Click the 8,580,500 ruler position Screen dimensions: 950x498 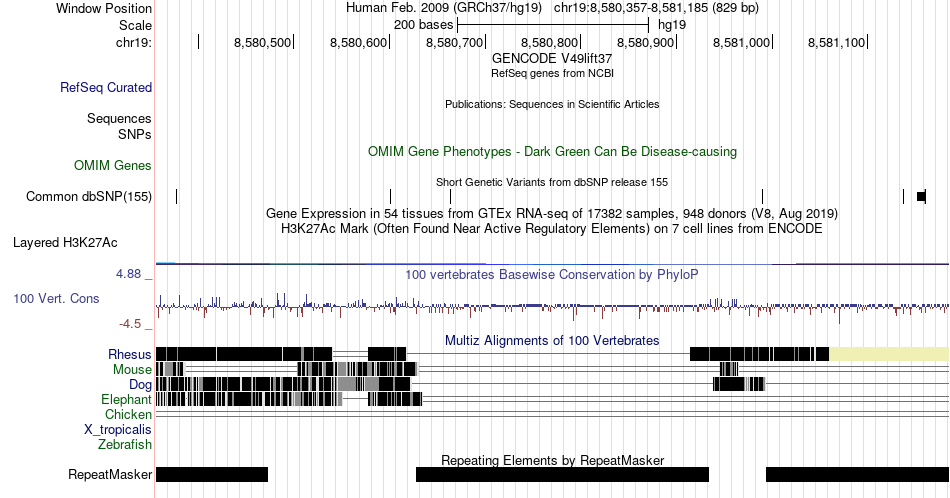point(263,42)
